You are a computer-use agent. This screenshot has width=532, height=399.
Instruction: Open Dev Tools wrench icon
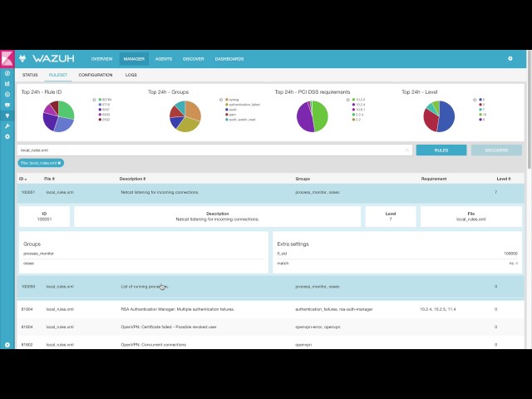[7, 126]
